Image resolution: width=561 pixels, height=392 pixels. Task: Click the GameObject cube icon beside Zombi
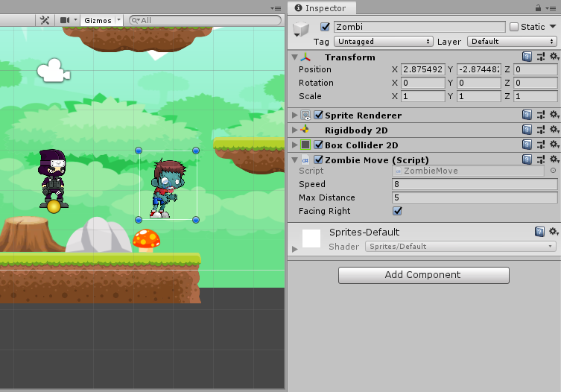coord(301,30)
